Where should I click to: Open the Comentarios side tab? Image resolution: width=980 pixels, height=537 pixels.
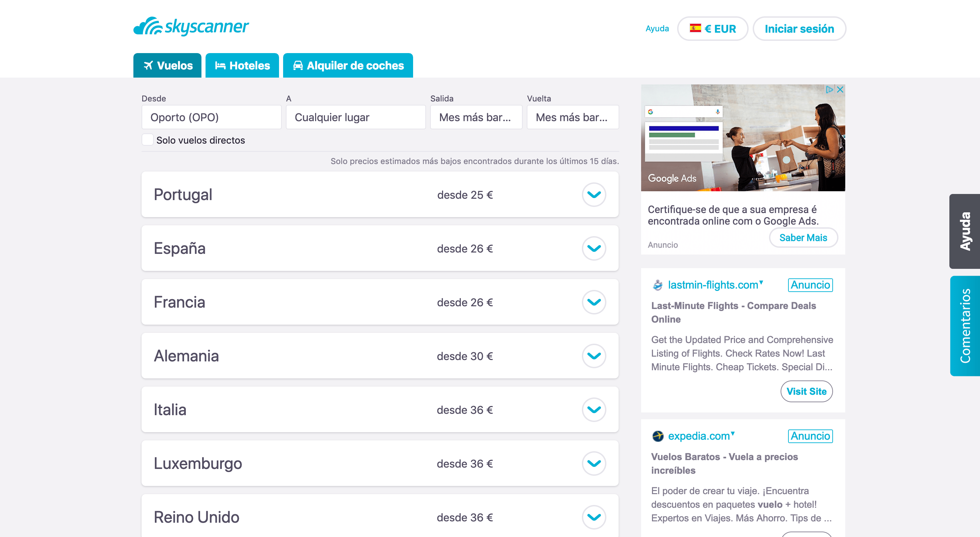(965, 326)
